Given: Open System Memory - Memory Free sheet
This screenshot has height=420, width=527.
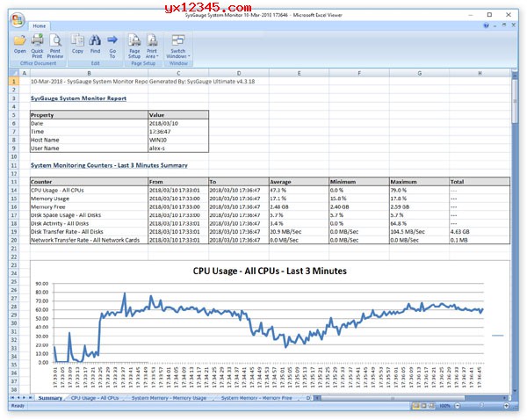Looking at the screenshot, I should 256,398.
